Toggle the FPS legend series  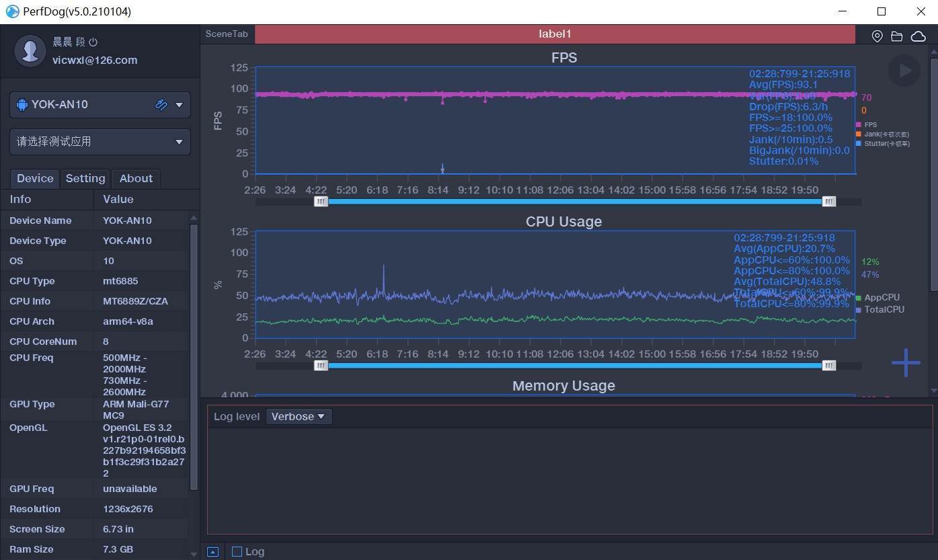866,125
